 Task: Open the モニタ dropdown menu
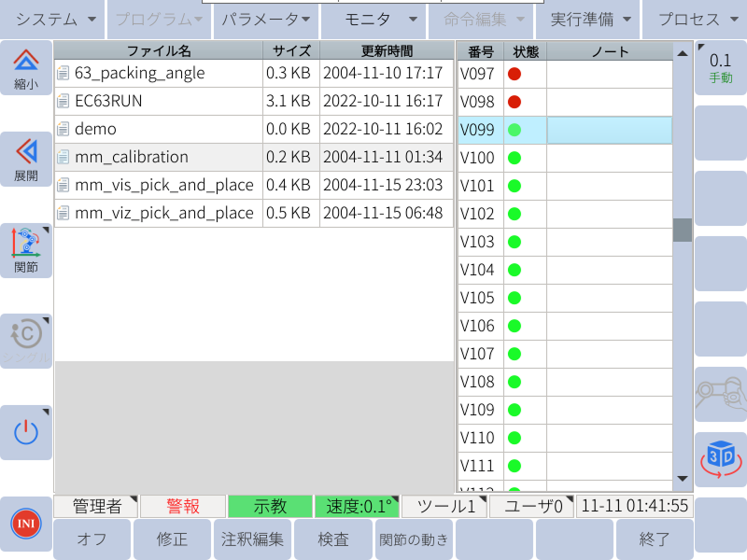373,19
